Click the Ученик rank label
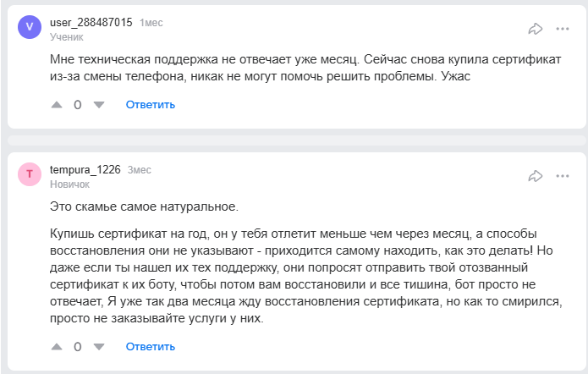The image size is (588, 374). coord(67,37)
